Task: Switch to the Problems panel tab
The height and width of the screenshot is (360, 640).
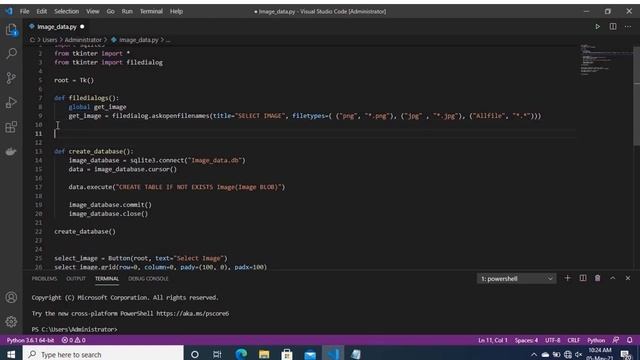Action: point(44,278)
